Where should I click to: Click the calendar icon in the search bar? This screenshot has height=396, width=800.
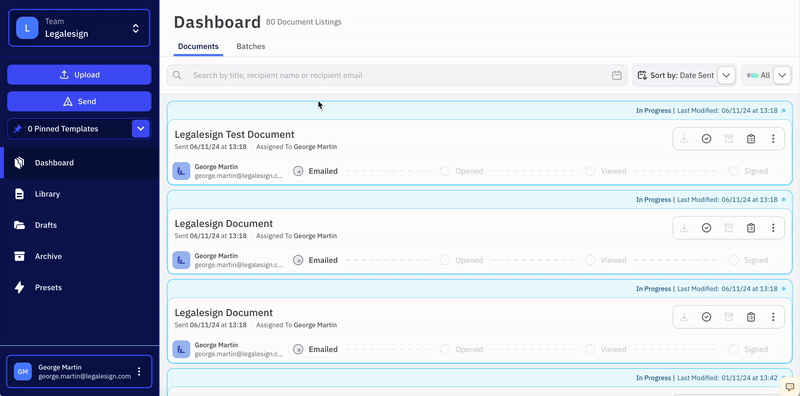(617, 76)
